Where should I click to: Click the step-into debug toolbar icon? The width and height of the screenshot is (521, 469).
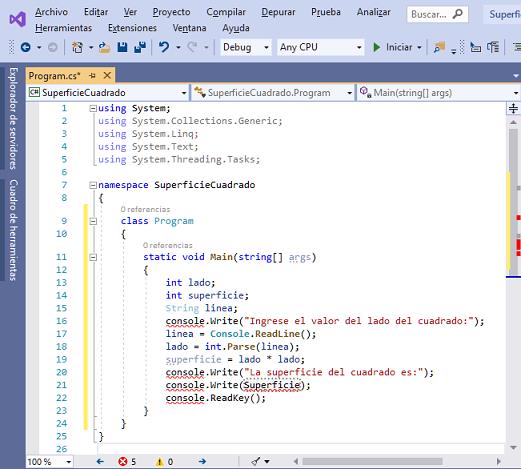click(x=476, y=48)
